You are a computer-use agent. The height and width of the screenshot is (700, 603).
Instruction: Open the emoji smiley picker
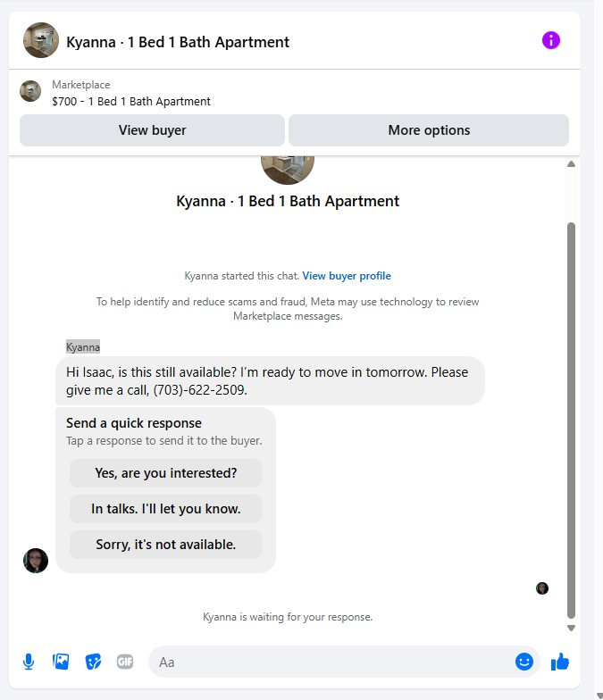click(523, 661)
